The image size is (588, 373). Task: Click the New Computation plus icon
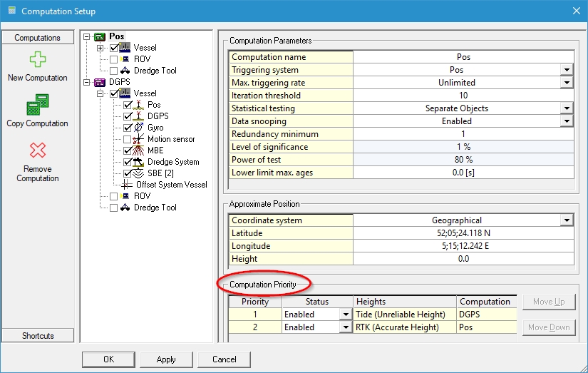[37, 60]
